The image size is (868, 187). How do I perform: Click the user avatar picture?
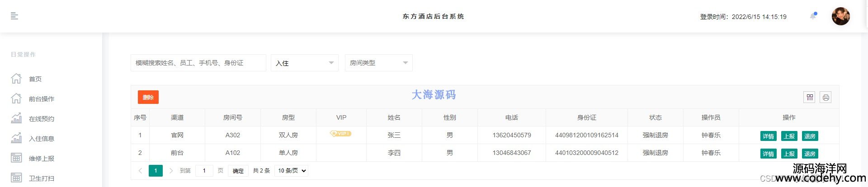(x=840, y=16)
